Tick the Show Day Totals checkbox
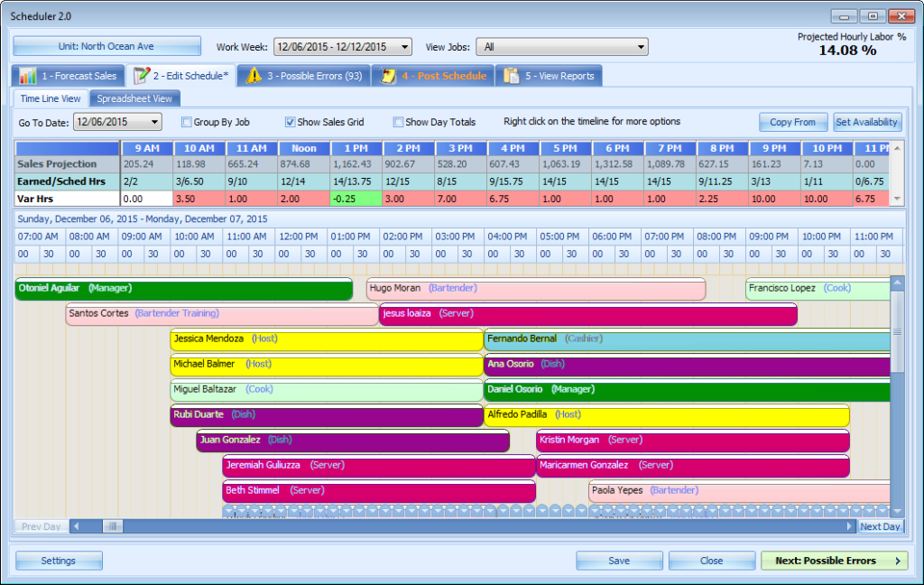 coord(398,122)
